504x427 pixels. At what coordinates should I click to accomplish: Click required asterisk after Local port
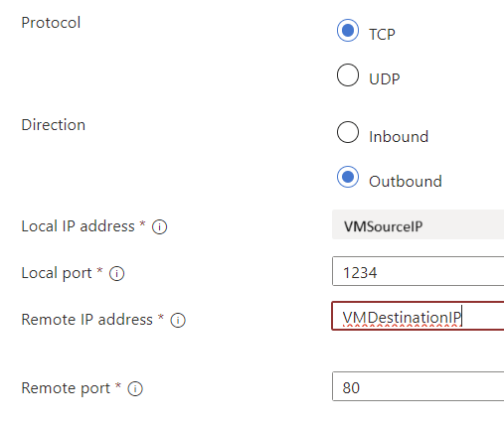(99, 270)
